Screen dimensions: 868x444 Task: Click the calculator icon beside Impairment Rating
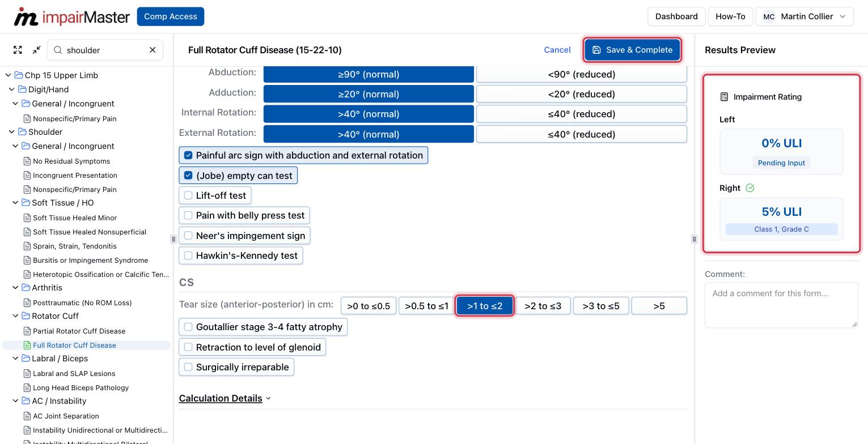[x=724, y=97]
